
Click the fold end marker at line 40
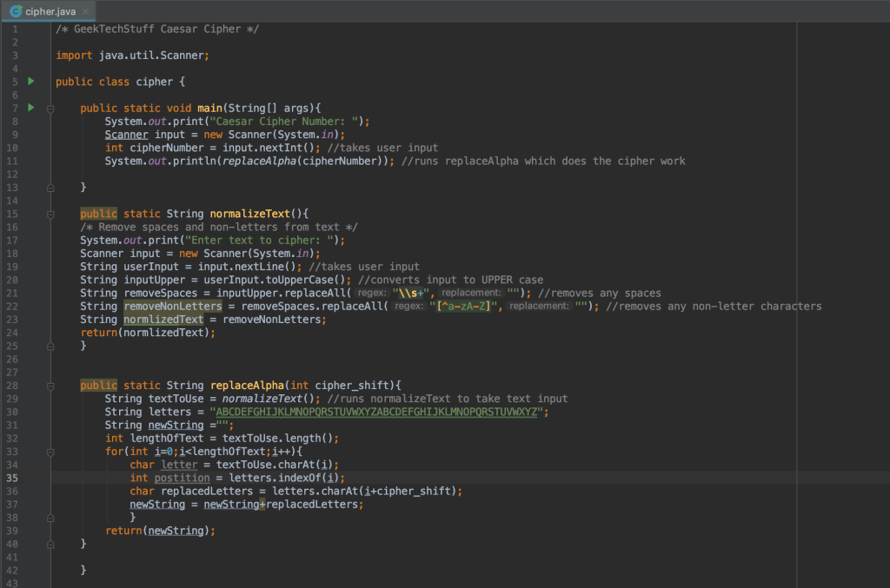pyautogui.click(x=50, y=545)
